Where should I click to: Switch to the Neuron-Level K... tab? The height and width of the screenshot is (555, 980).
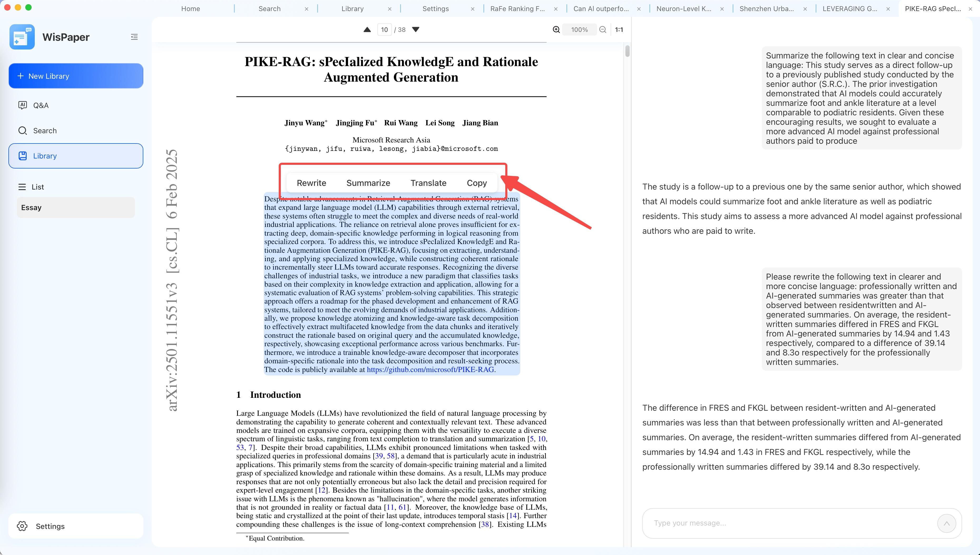click(x=683, y=9)
